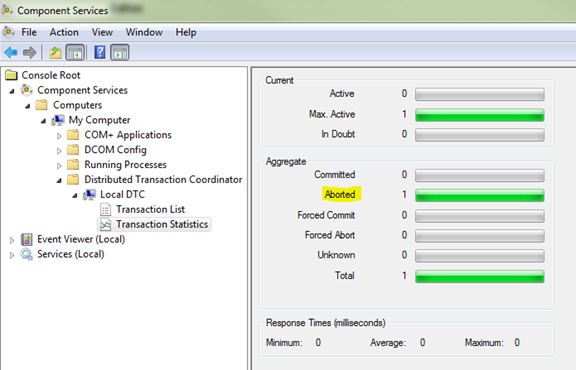The width and height of the screenshot is (576, 370).
Task: Click the Distributed Transaction Coordinator folder icon
Action: [73, 179]
